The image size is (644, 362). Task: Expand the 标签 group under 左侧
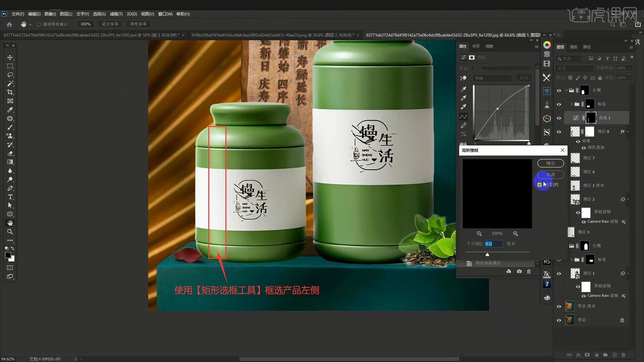coord(572,104)
